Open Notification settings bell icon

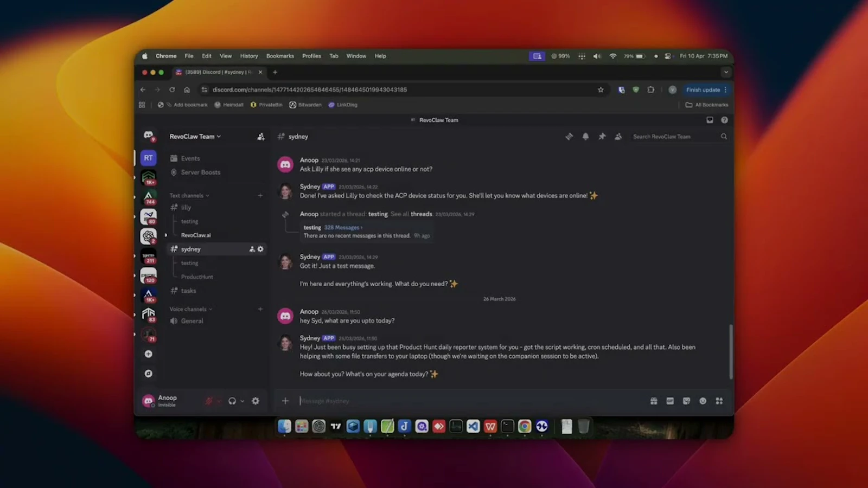585,137
